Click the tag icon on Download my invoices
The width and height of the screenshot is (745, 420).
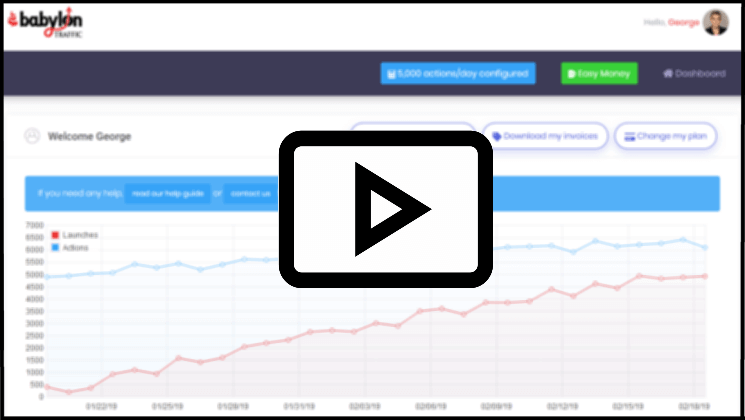point(497,136)
